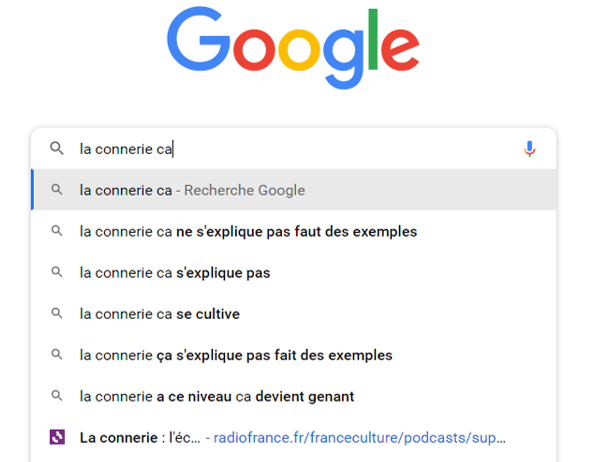Pick 'a ce niveau ca devient genant' suggestion

click(294, 396)
